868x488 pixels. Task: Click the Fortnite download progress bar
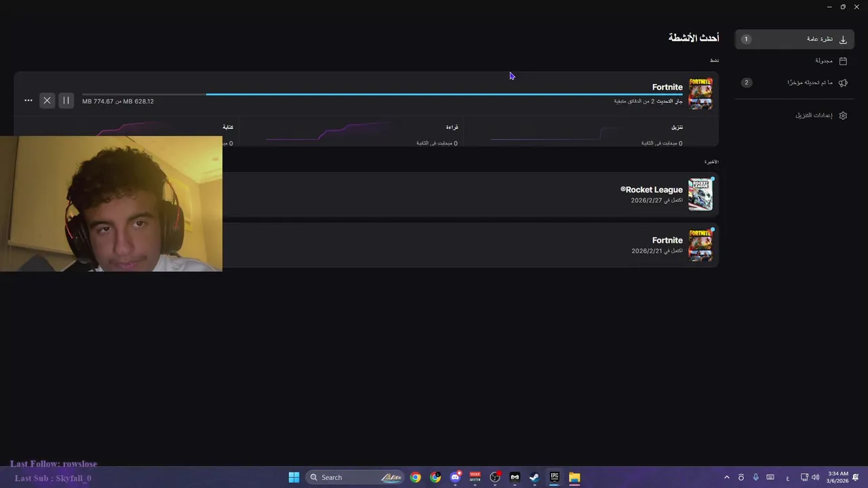click(x=382, y=94)
